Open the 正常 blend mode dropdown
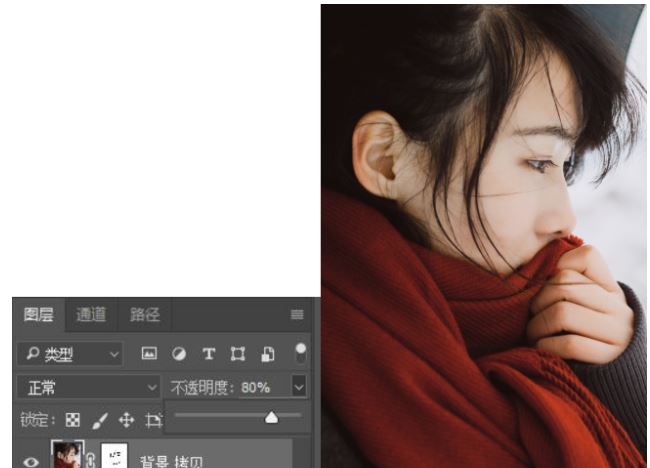Screen dimensions: 650x468 89,388
